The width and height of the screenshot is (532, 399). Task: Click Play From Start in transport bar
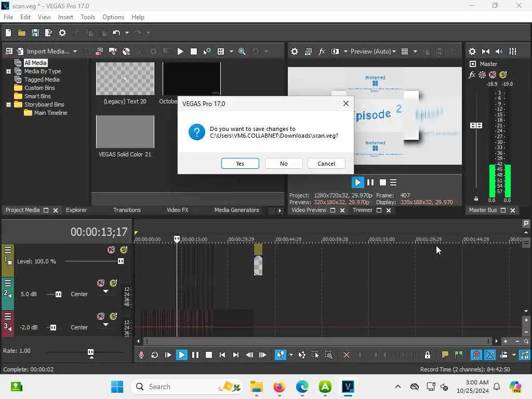pos(168,355)
